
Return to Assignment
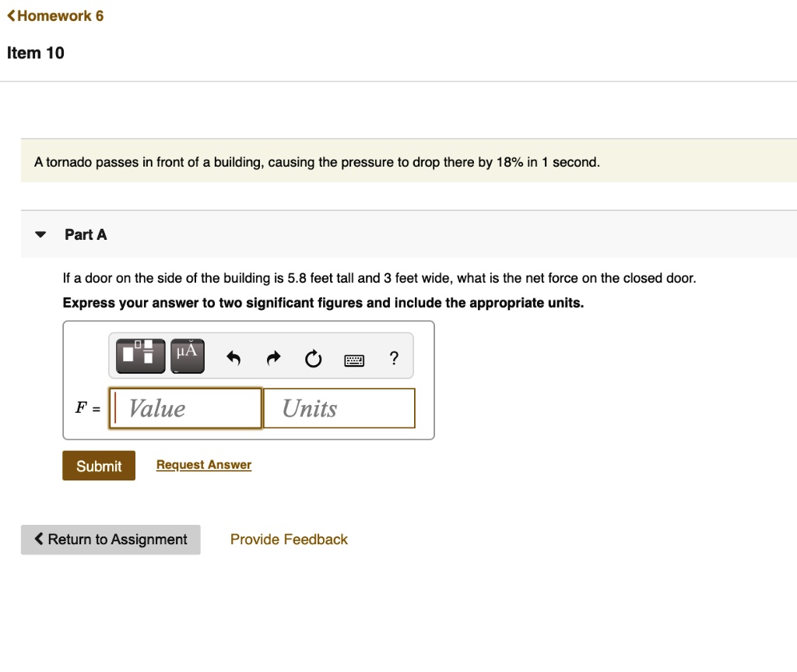[x=111, y=540]
